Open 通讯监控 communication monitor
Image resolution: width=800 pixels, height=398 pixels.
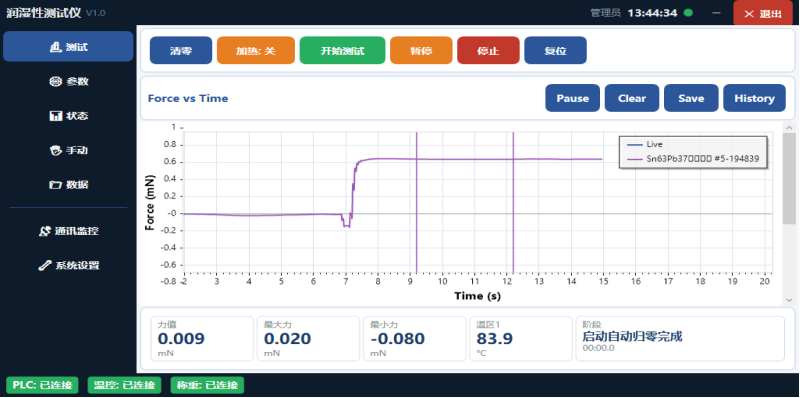point(68,231)
